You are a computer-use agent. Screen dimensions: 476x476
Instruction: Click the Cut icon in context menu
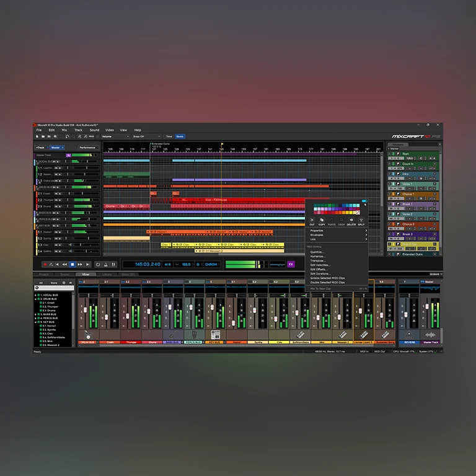[x=312, y=221]
